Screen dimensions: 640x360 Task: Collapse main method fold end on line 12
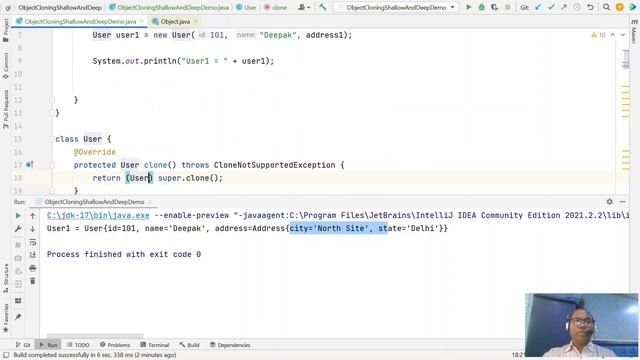52,100
